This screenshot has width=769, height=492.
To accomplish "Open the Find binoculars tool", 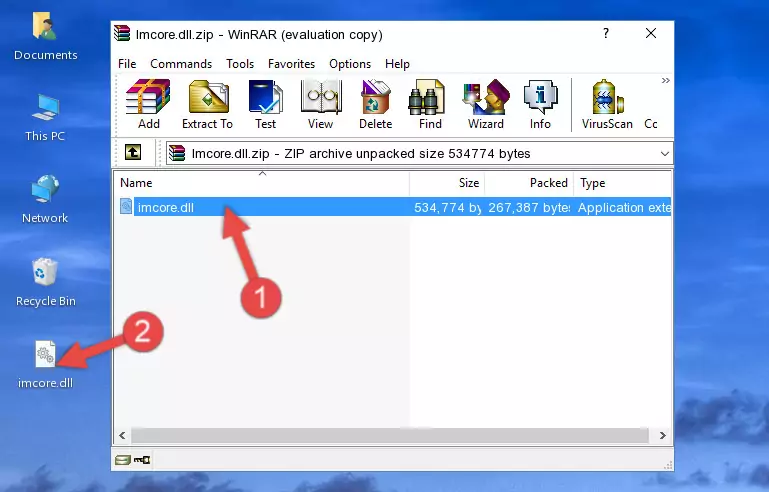I will pos(430,104).
